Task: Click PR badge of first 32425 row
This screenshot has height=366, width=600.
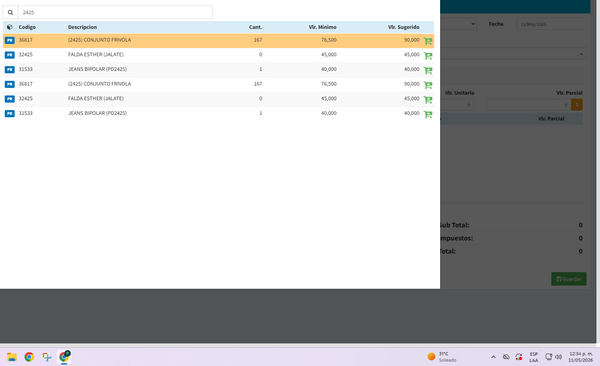Action: click(10, 55)
